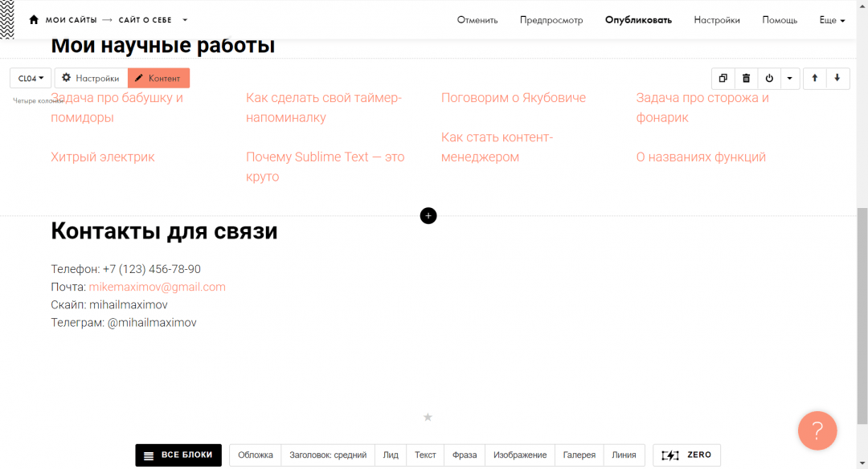Click the Контент button

pos(158,78)
